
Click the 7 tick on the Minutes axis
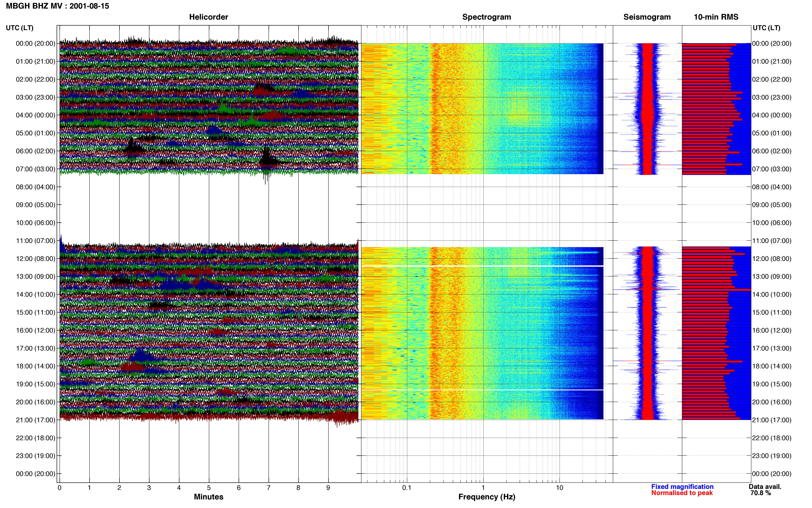pyautogui.click(x=269, y=487)
